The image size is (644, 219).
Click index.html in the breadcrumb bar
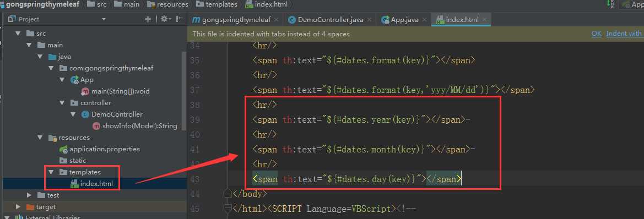[271, 4]
